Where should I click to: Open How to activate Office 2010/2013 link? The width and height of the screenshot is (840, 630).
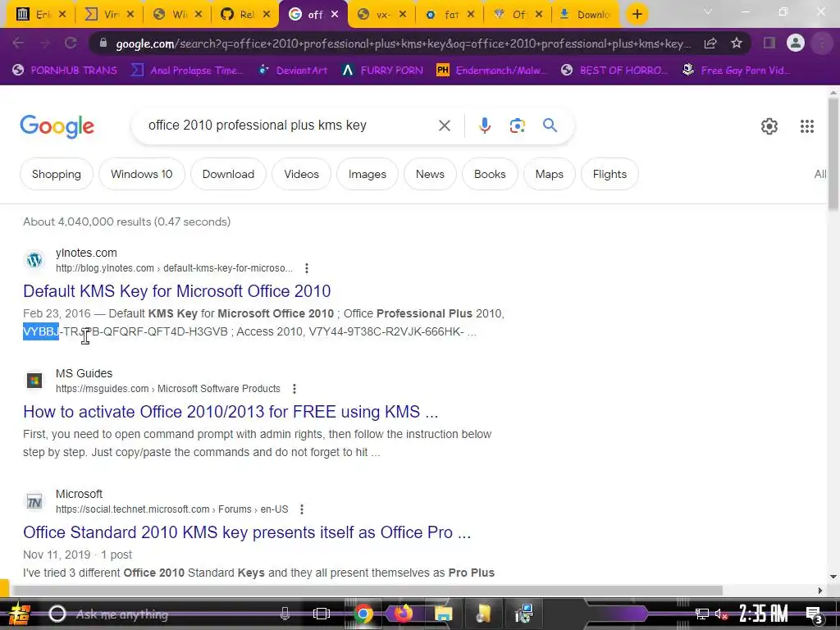[x=231, y=412]
